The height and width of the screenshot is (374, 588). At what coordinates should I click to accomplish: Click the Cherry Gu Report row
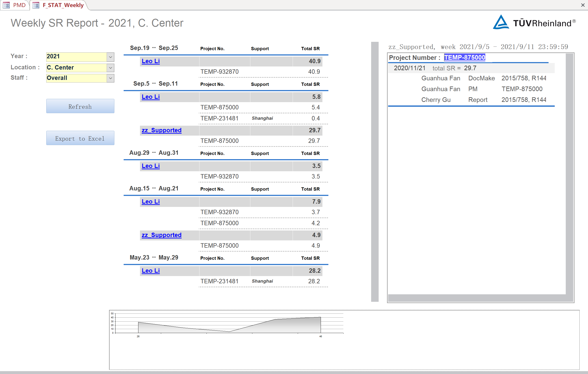click(484, 100)
